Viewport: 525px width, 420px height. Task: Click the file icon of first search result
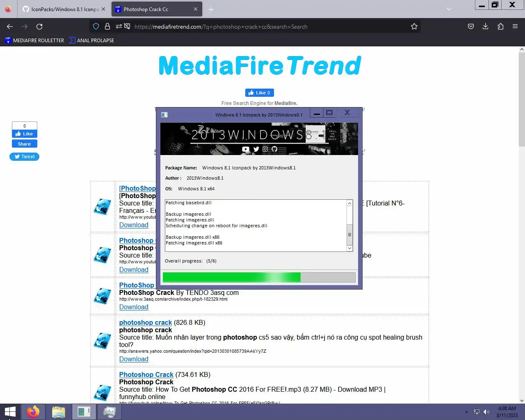click(103, 207)
